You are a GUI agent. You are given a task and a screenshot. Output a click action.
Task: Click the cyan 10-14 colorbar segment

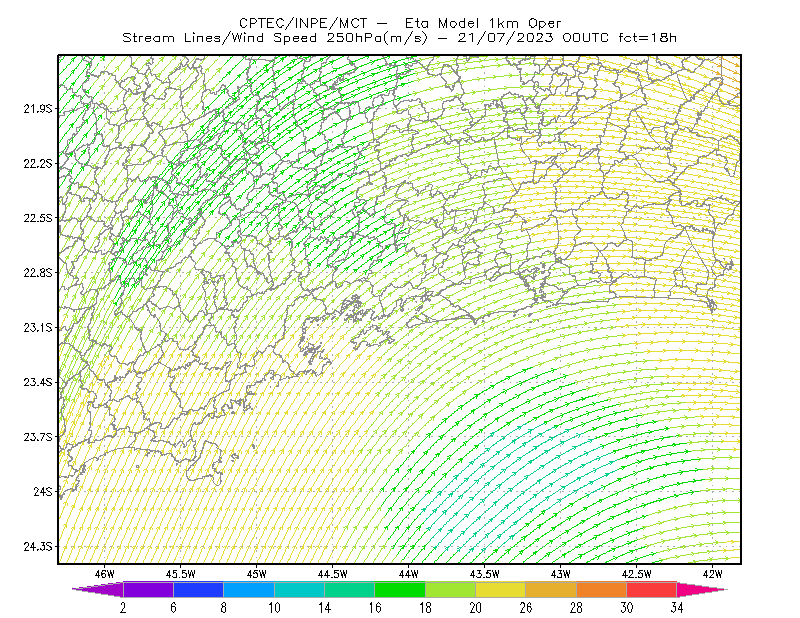point(299,589)
